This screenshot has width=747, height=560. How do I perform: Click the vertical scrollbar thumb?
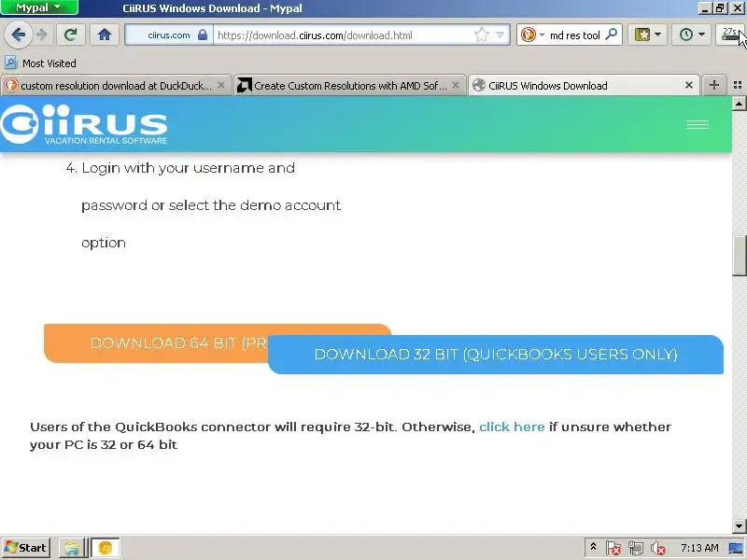coord(739,255)
